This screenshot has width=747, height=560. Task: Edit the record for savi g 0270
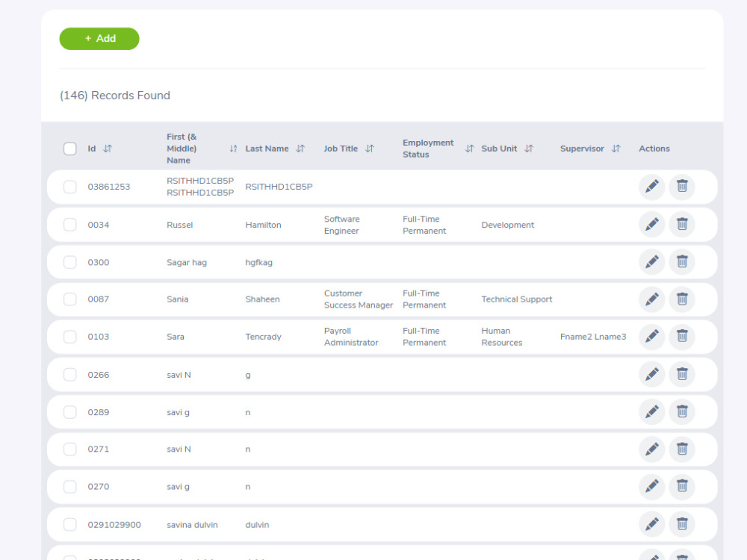coord(651,486)
